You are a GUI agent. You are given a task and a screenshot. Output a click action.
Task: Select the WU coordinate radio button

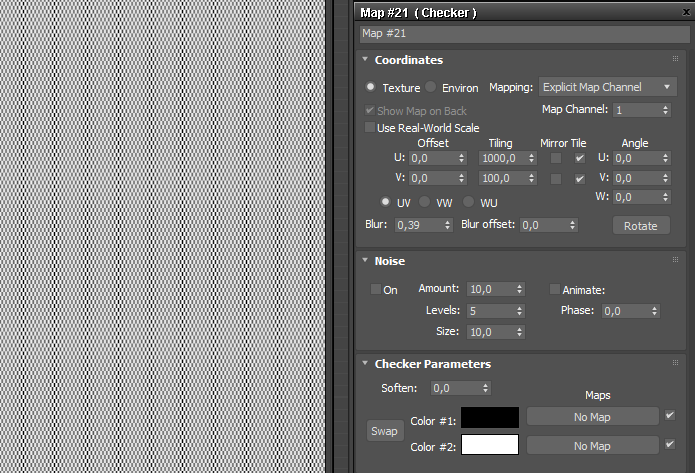(x=468, y=203)
